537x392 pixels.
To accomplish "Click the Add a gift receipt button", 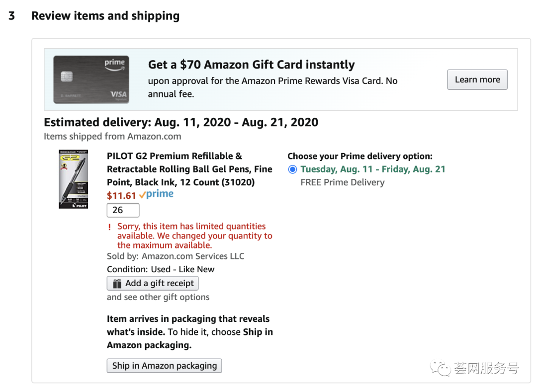I will click(153, 284).
